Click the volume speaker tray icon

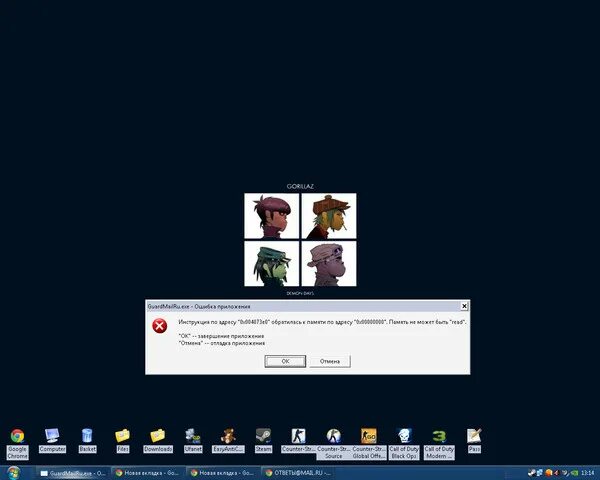click(x=557, y=473)
